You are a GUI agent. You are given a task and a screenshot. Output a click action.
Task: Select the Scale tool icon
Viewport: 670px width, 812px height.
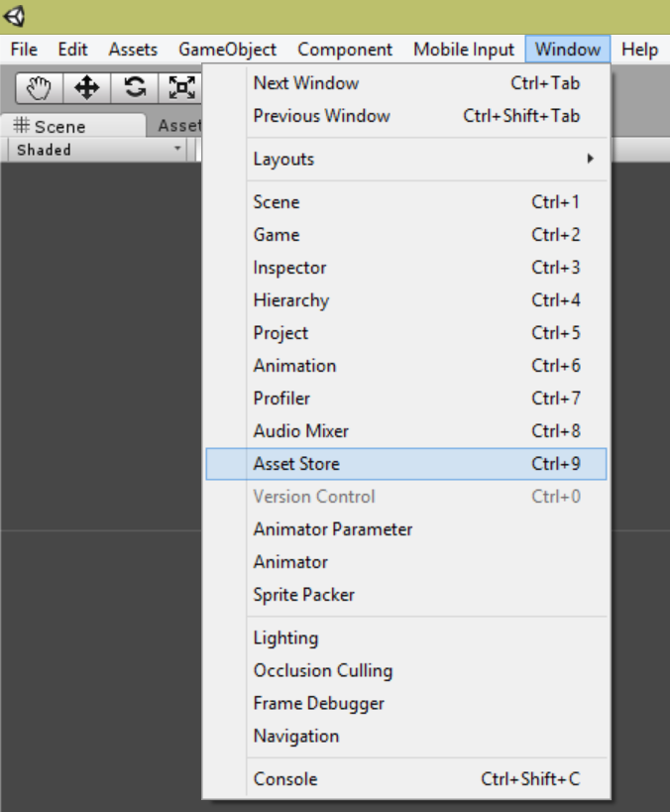point(180,87)
